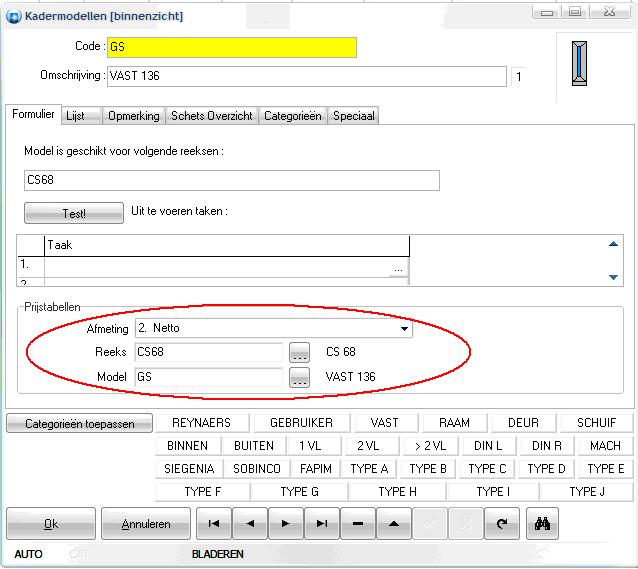Open Reeks lookup ellipsis button
Image resolution: width=638 pixels, height=569 pixels.
pyautogui.click(x=299, y=352)
